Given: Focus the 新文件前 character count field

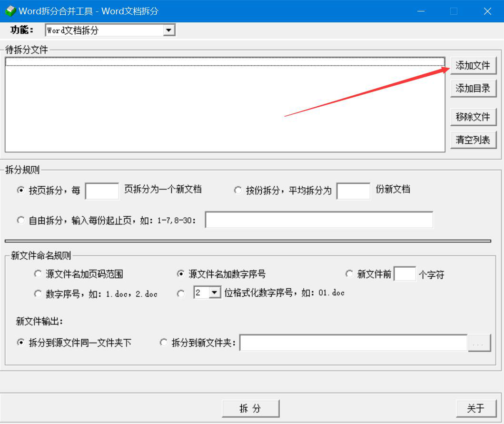Looking at the screenshot, I should click(405, 274).
